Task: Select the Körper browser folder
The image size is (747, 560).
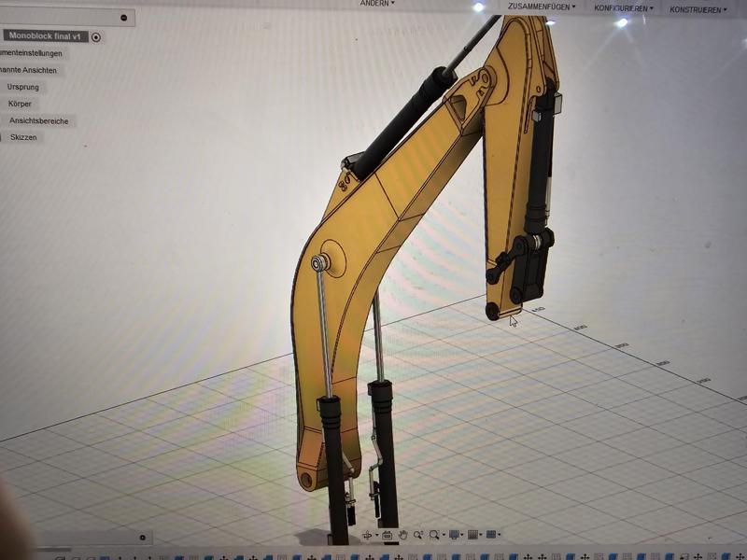Action: 20,104
